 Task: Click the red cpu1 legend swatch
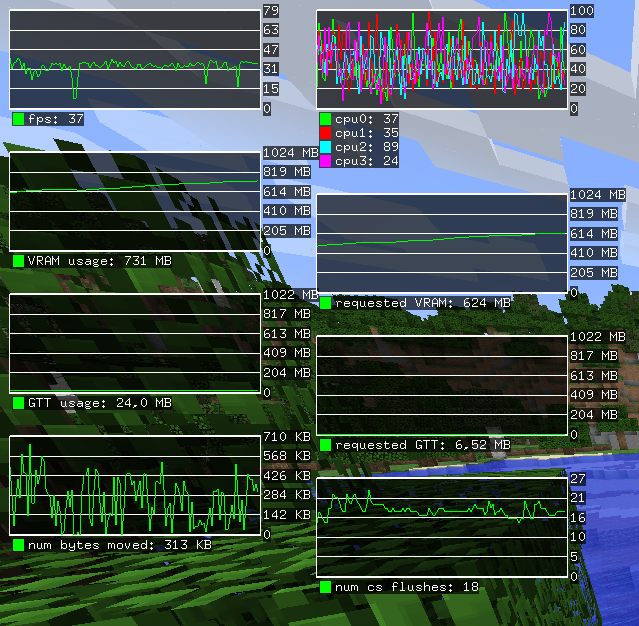325,133
